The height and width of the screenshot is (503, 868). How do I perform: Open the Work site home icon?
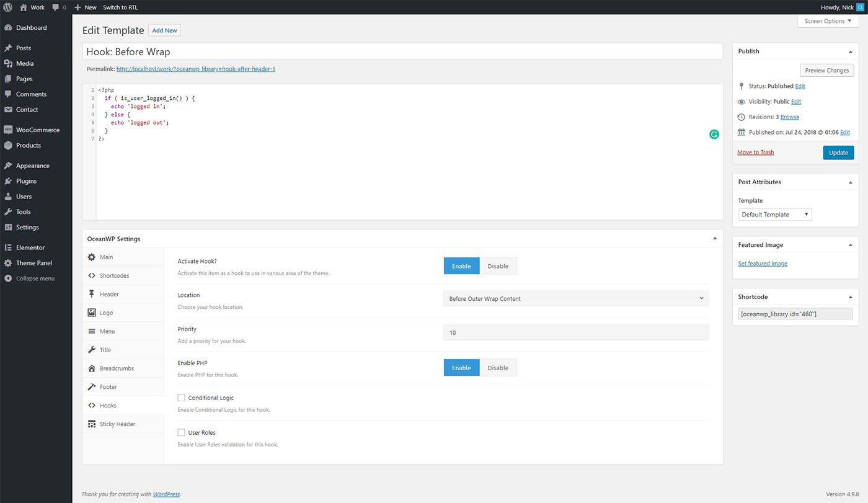24,7
